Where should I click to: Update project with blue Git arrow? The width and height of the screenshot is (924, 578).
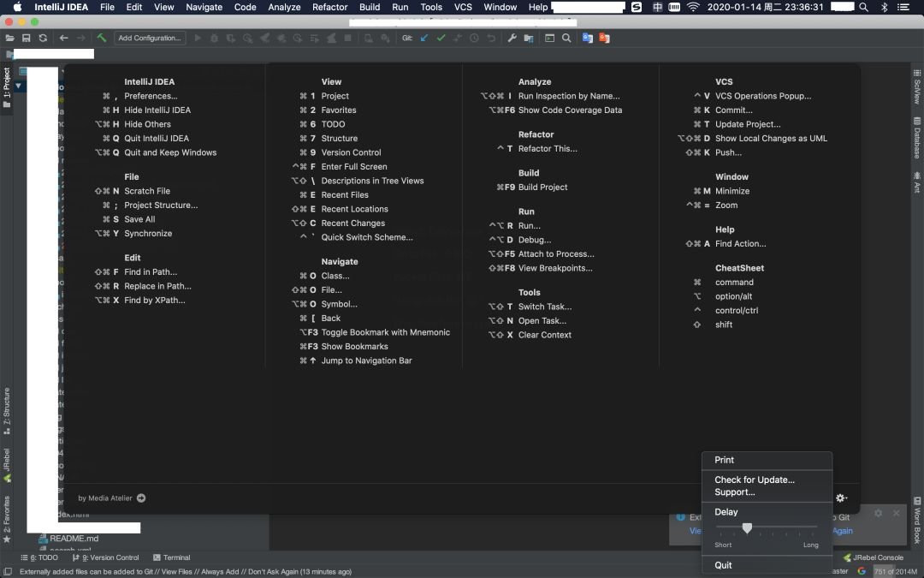pyautogui.click(x=424, y=38)
